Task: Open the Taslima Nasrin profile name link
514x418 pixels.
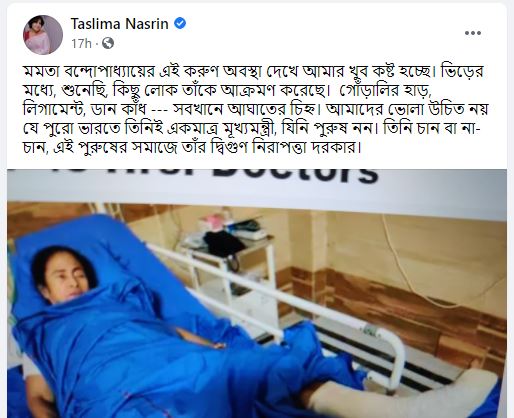Action: (x=119, y=24)
